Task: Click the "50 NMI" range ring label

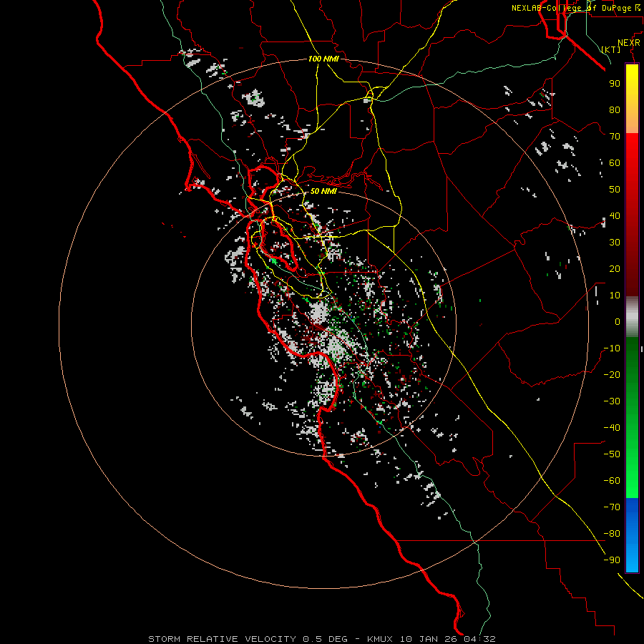Action: 323,191
